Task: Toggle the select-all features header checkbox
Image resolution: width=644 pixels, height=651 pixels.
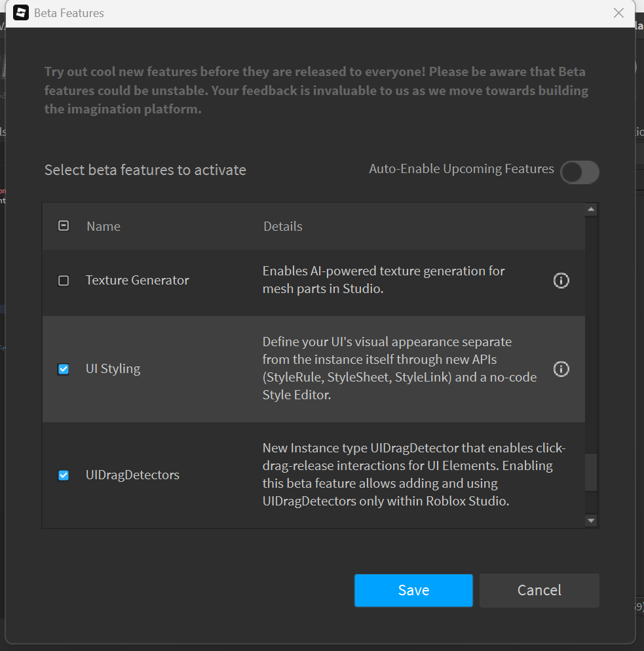Action: pyautogui.click(x=64, y=226)
